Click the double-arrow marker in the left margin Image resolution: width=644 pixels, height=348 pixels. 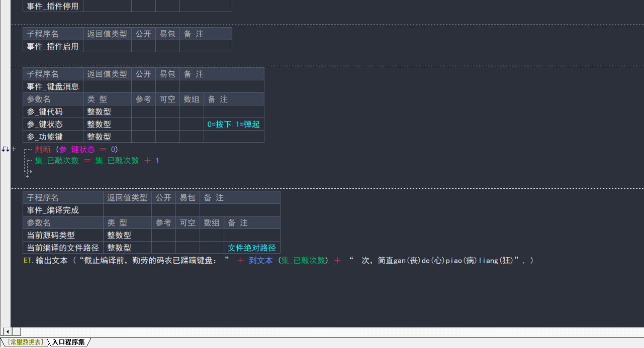[x=5, y=149]
